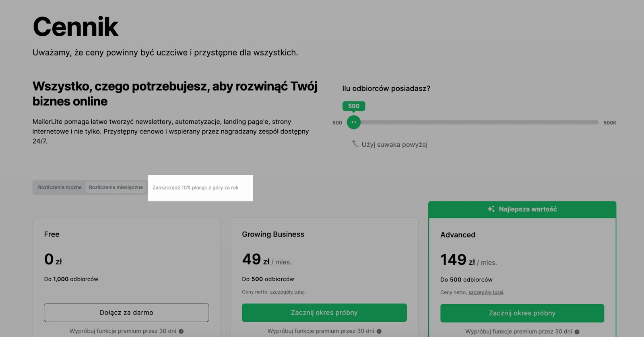The width and height of the screenshot is (644, 337).
Task: Click the Growing Business plan title
Action: [x=273, y=234]
